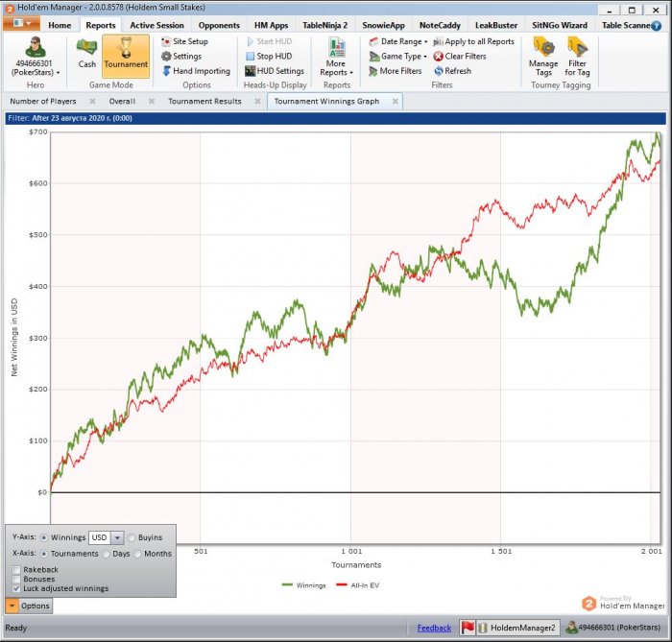672x642 pixels.
Task: Click Apply to all Reports
Action: [473, 41]
